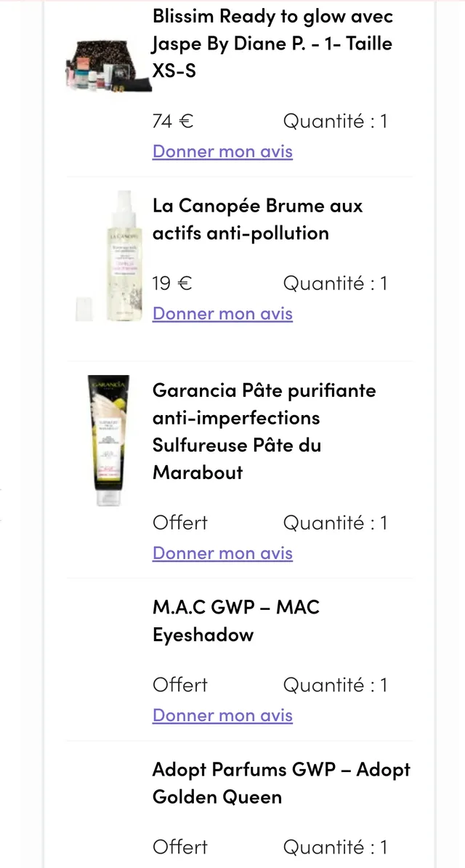Select the Garancia Pâte purifiante anti-imperfections title
The image size is (465, 868).
(264, 431)
